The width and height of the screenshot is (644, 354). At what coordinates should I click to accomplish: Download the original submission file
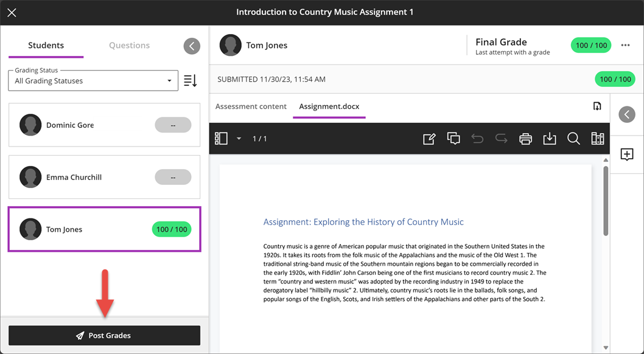[597, 106]
